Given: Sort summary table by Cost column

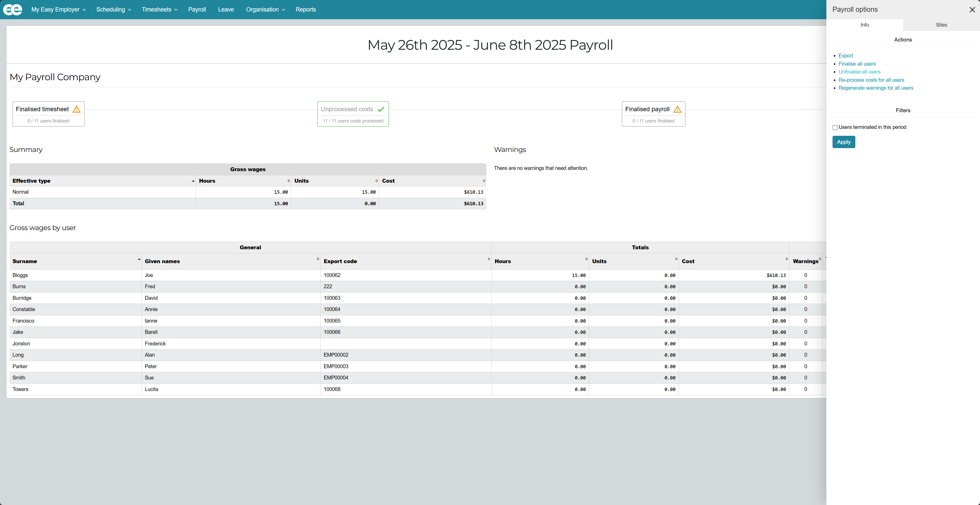Looking at the screenshot, I should point(484,181).
